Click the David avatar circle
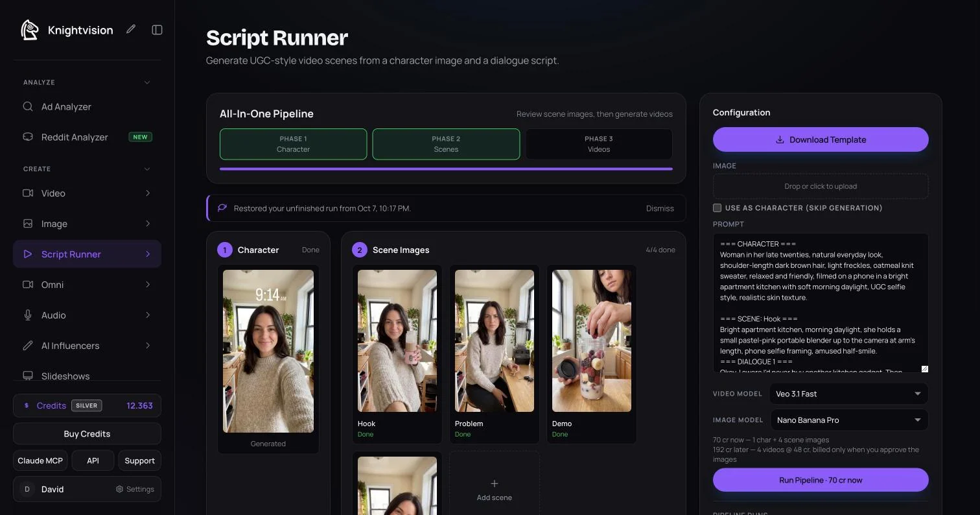Image resolution: width=980 pixels, height=515 pixels. coord(27,489)
